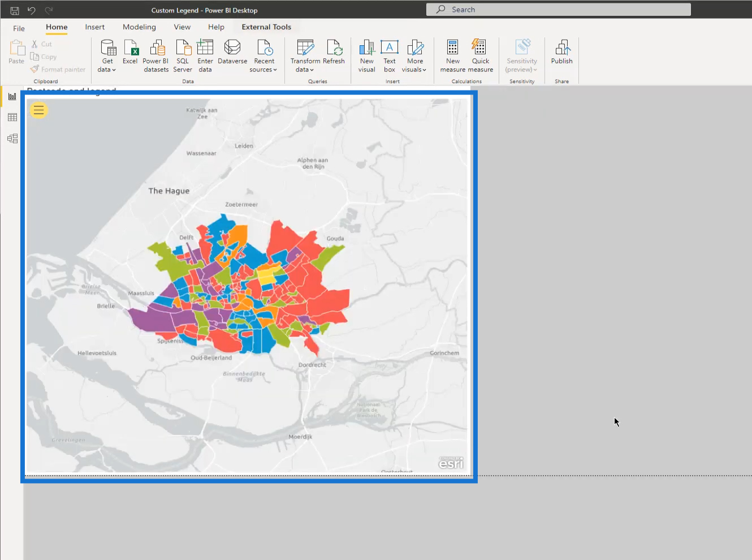Image resolution: width=752 pixels, height=560 pixels.
Task: Click the Brielle label on map
Action: tap(106, 306)
